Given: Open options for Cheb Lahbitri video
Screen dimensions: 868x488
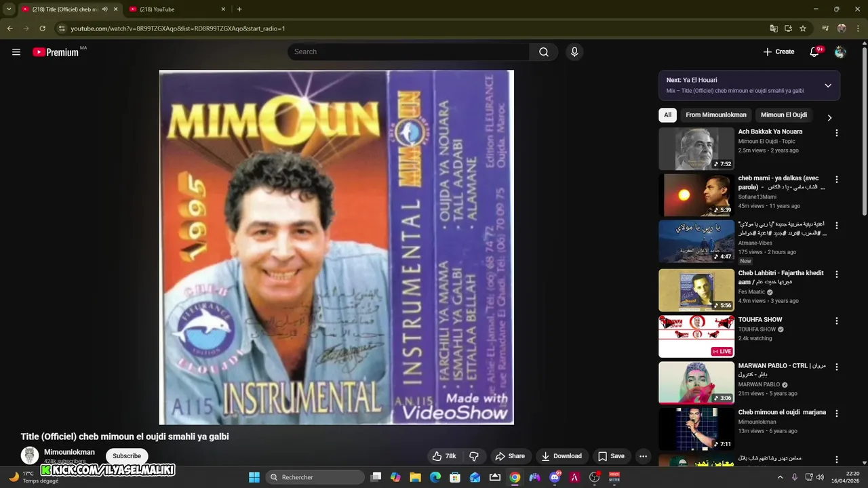Looking at the screenshot, I should (836, 274).
